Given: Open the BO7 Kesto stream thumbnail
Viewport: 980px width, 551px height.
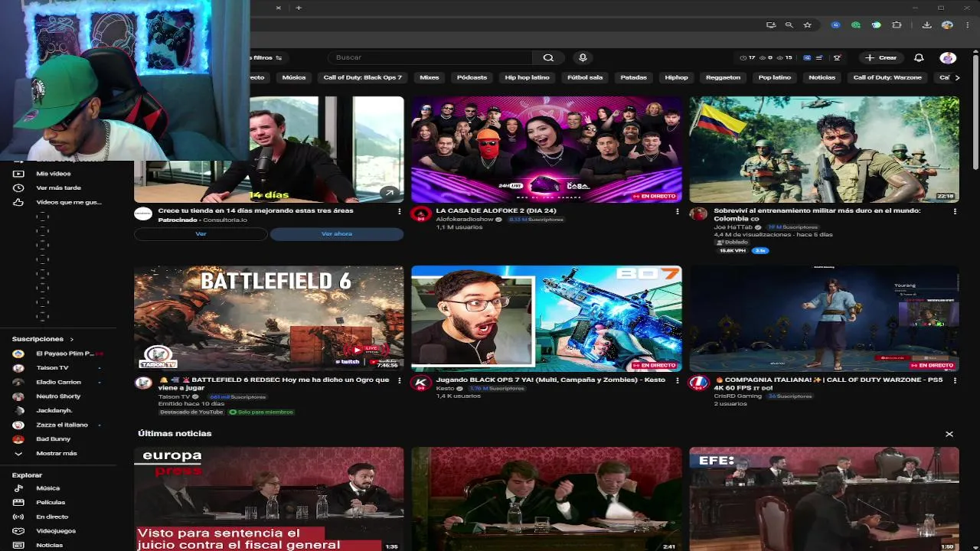Looking at the screenshot, I should coord(547,318).
